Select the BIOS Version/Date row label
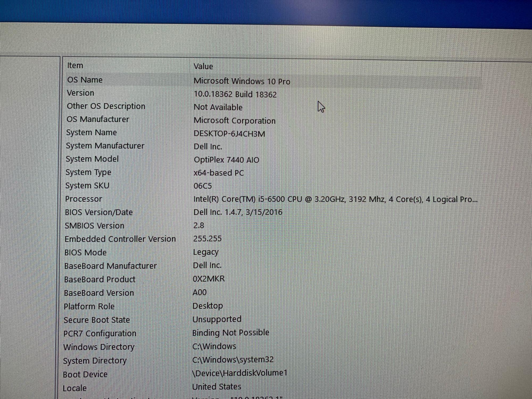The image size is (532, 399). (x=99, y=212)
